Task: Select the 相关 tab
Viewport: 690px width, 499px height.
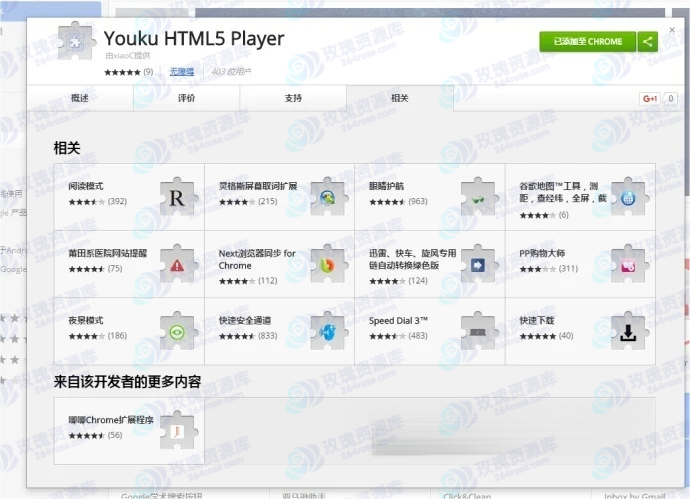Action: (400, 98)
